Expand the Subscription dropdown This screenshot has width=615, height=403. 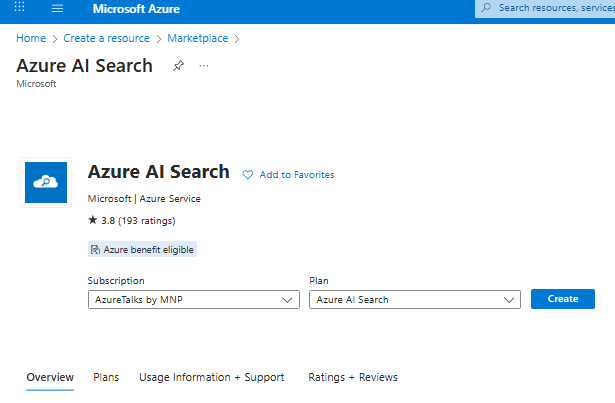(193, 299)
